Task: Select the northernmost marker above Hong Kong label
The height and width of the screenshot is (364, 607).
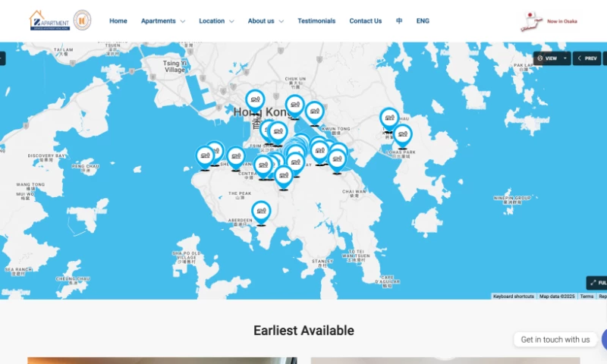Action: tap(255, 102)
